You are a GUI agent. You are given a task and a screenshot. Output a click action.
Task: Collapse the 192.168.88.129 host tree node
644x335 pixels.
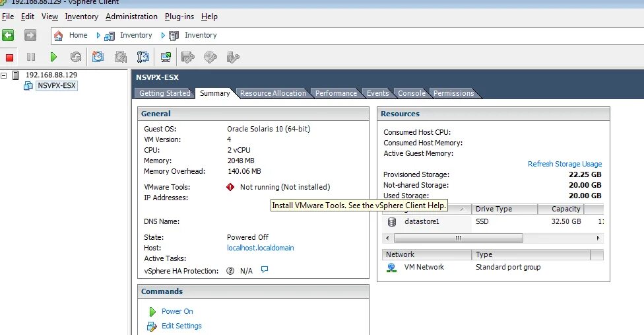(x=4, y=75)
